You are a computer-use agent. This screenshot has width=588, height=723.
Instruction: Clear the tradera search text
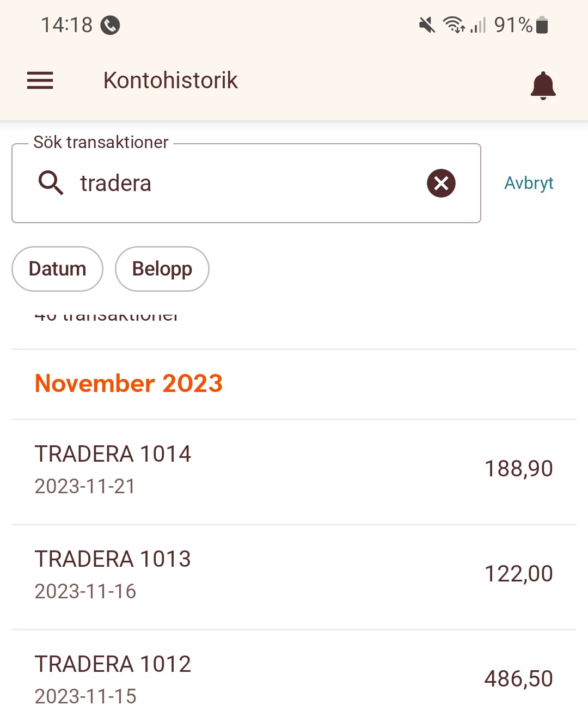tap(441, 183)
